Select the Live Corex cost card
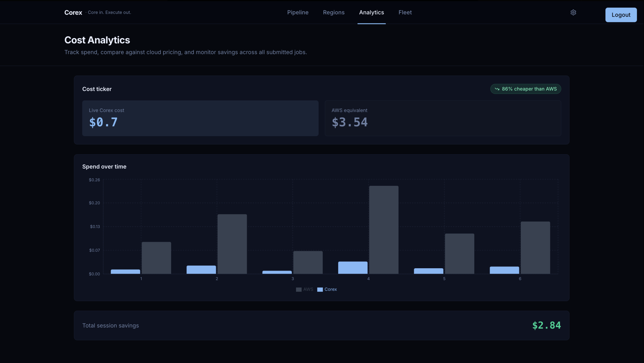Viewport: 644px width, 363px height. tap(200, 118)
